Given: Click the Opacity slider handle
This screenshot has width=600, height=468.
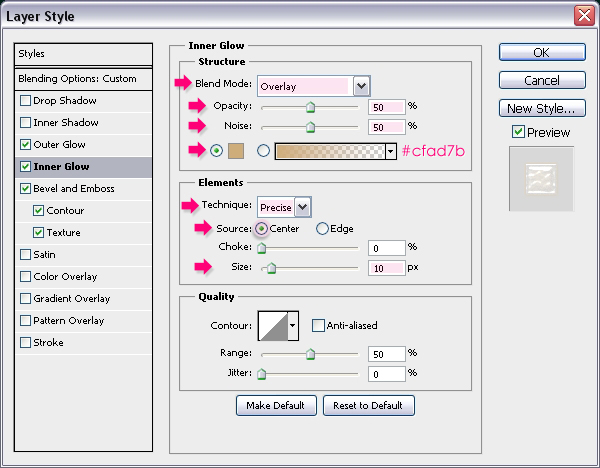Looking at the screenshot, I should tap(310, 106).
